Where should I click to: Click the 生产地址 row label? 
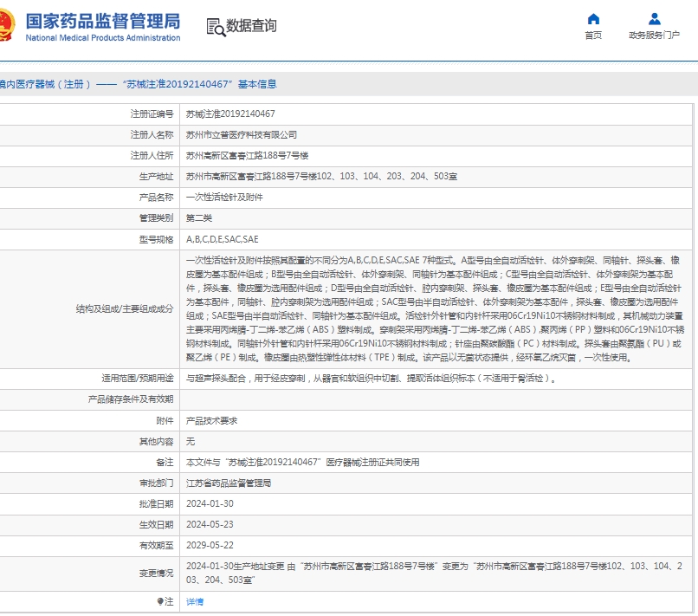(156, 177)
